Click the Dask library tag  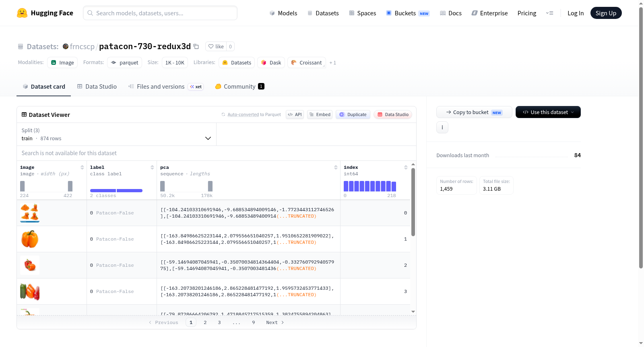coord(271,62)
